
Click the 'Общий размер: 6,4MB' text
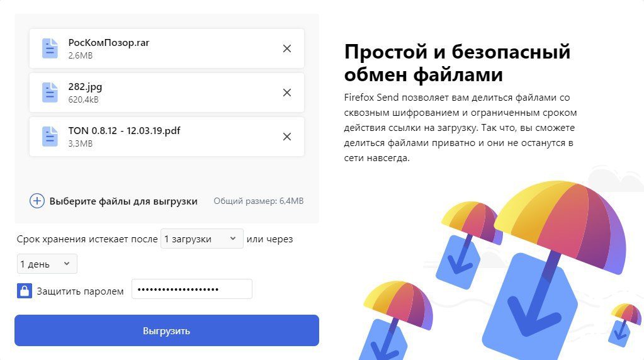tap(258, 201)
